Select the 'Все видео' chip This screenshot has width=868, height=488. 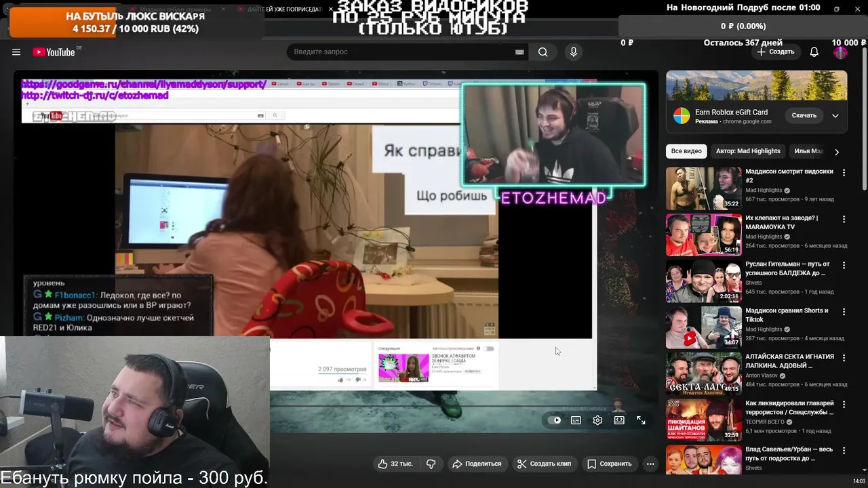(x=686, y=151)
